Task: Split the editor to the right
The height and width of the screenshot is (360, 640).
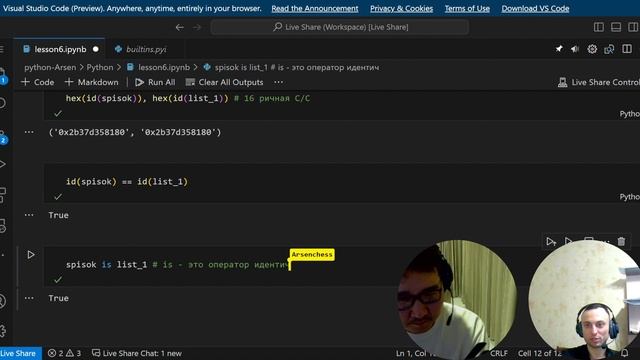Action: click(x=627, y=49)
